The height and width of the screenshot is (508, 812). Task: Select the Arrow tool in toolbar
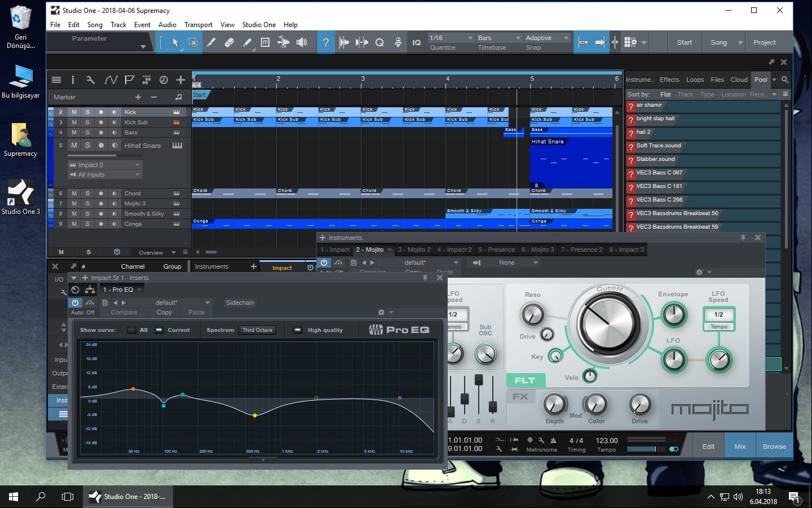point(175,42)
